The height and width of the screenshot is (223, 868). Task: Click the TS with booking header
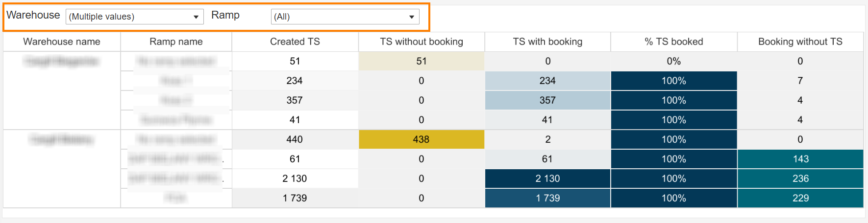click(x=547, y=42)
